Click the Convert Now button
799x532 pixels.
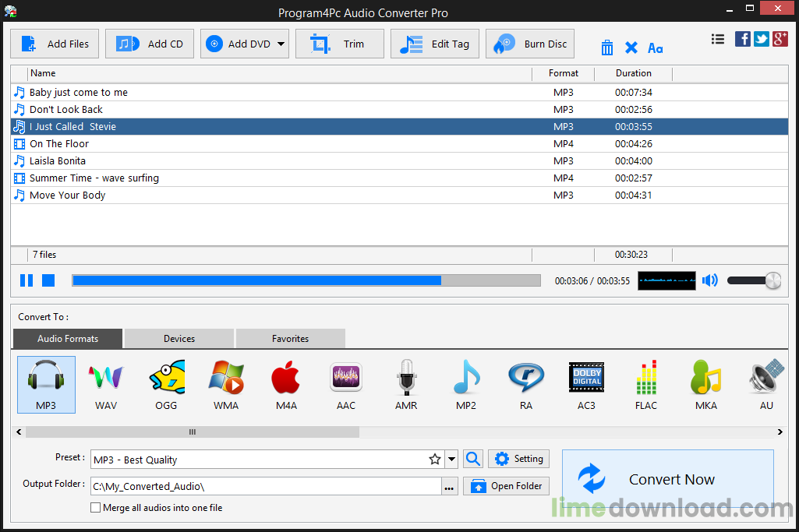667,479
